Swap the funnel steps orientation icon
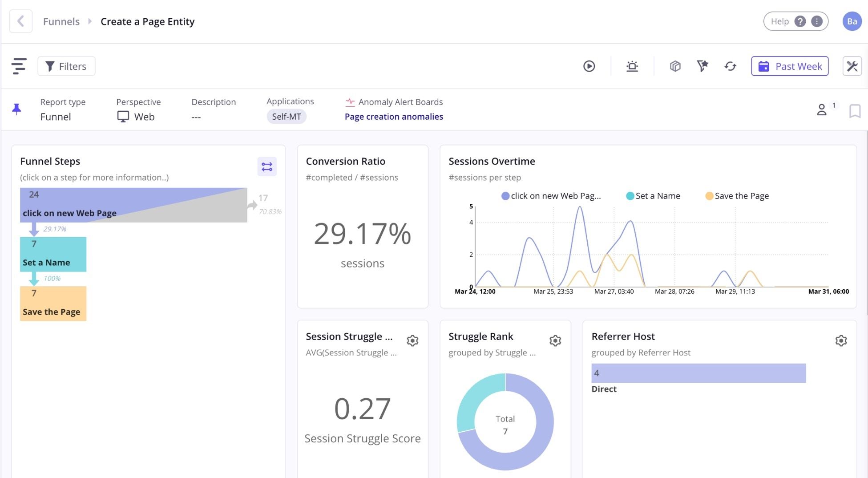Viewport: 868px width, 478px height. (267, 167)
